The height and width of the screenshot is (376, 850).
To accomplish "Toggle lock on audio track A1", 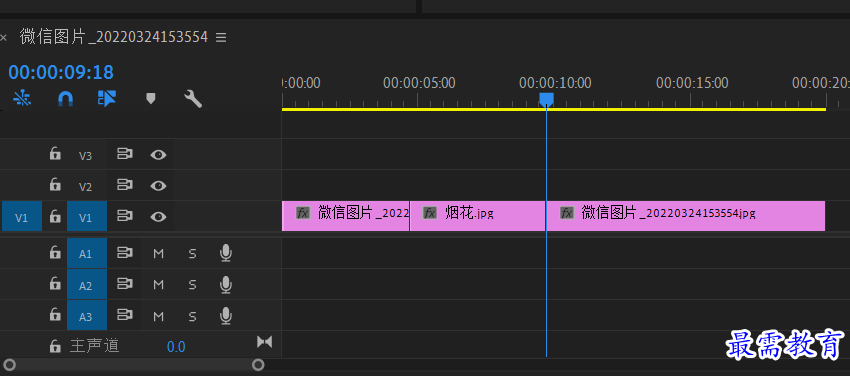I will pos(55,252).
